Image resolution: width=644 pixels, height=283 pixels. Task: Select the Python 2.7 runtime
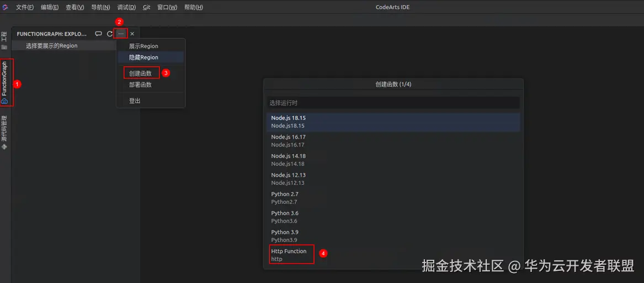click(x=393, y=197)
